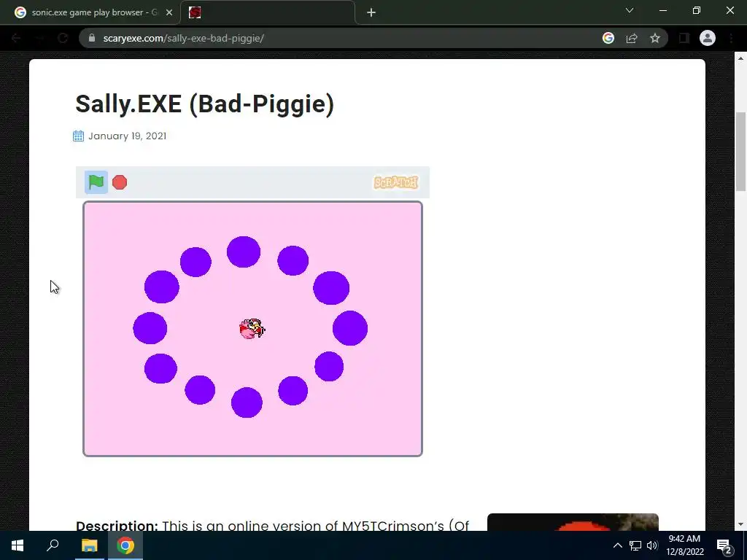Click the 'January 19, 2021' date text
This screenshot has height=560, width=747.
pyautogui.click(x=127, y=136)
